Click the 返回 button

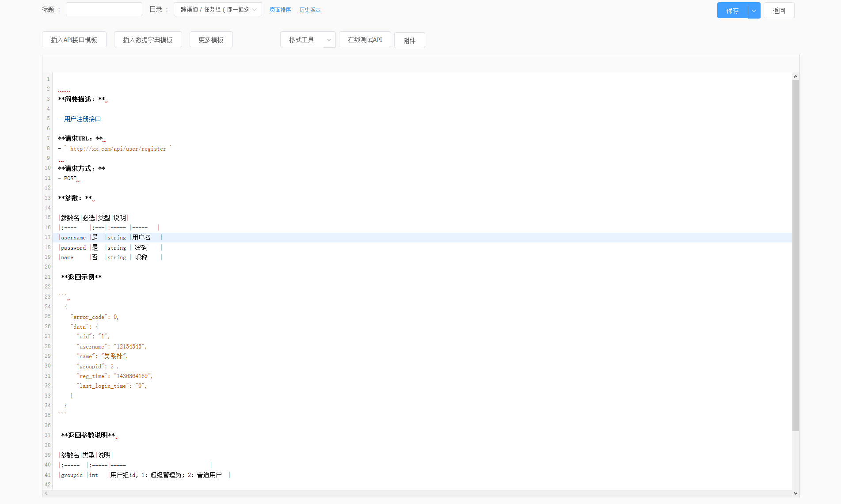click(x=779, y=11)
